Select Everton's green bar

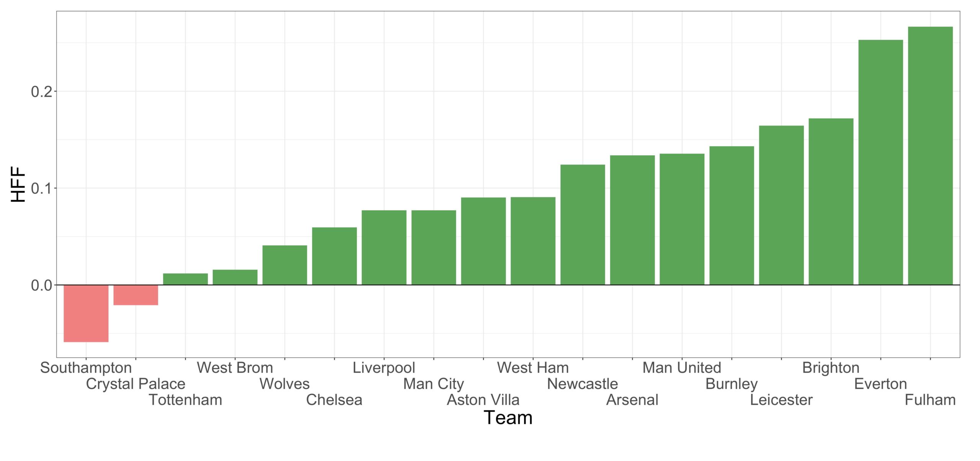880,162
